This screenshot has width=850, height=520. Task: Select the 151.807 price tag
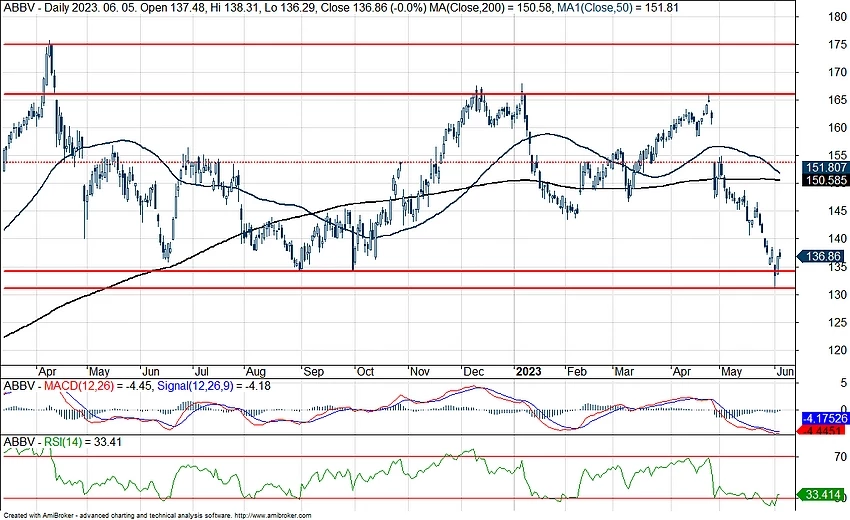(x=826, y=168)
